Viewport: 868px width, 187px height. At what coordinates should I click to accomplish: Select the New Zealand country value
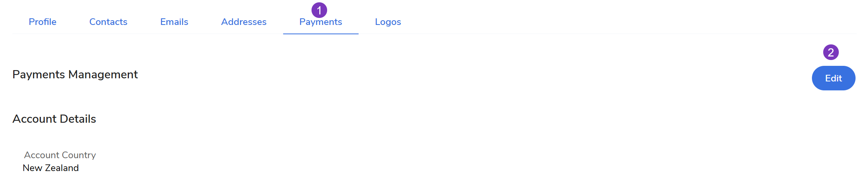(51, 168)
